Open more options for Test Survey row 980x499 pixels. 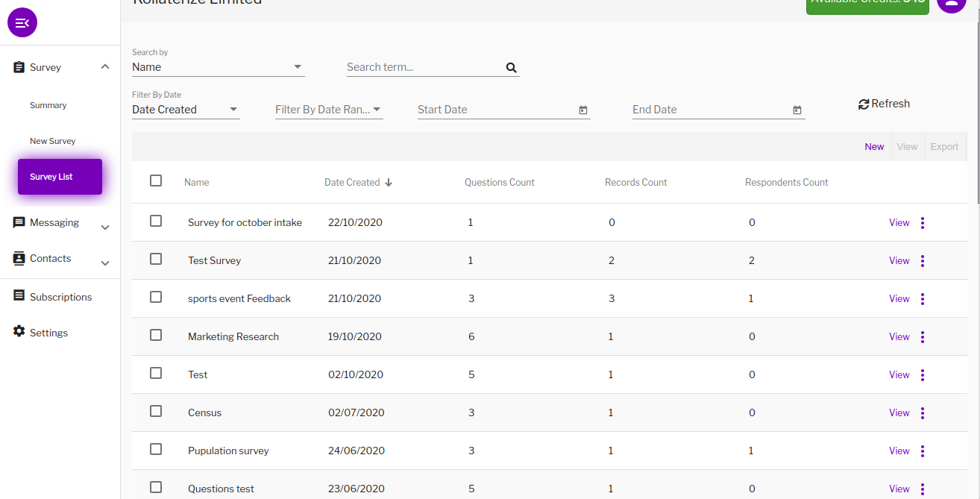click(923, 260)
